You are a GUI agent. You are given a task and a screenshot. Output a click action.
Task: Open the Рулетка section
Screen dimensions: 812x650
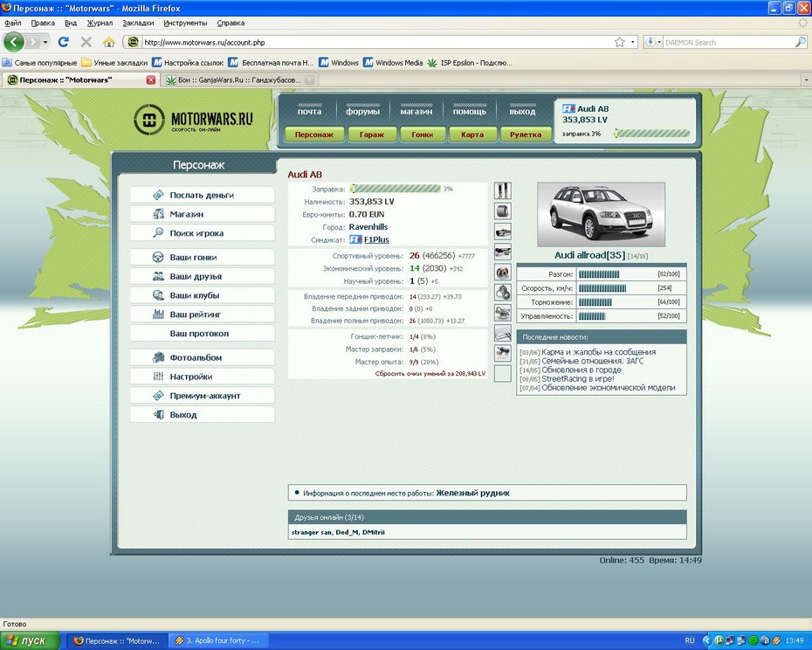tap(525, 135)
